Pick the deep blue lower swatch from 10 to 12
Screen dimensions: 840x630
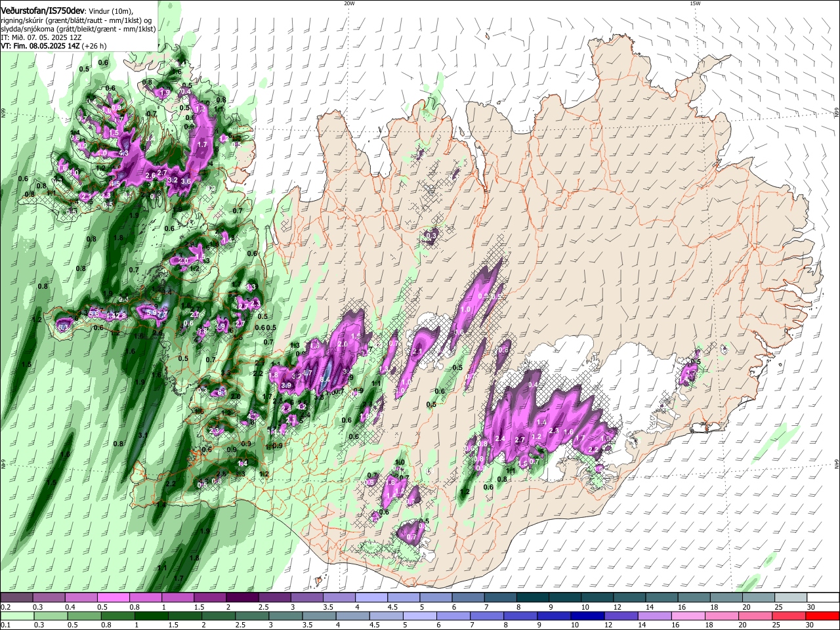[587, 616]
